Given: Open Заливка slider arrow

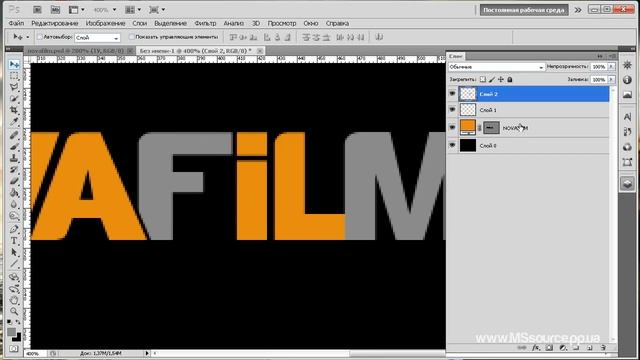Looking at the screenshot, I should (611, 80).
